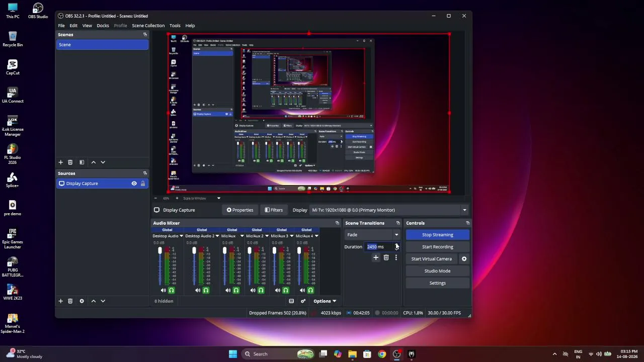Open the View menu
The width and height of the screenshot is (644, 362).
coord(87,26)
